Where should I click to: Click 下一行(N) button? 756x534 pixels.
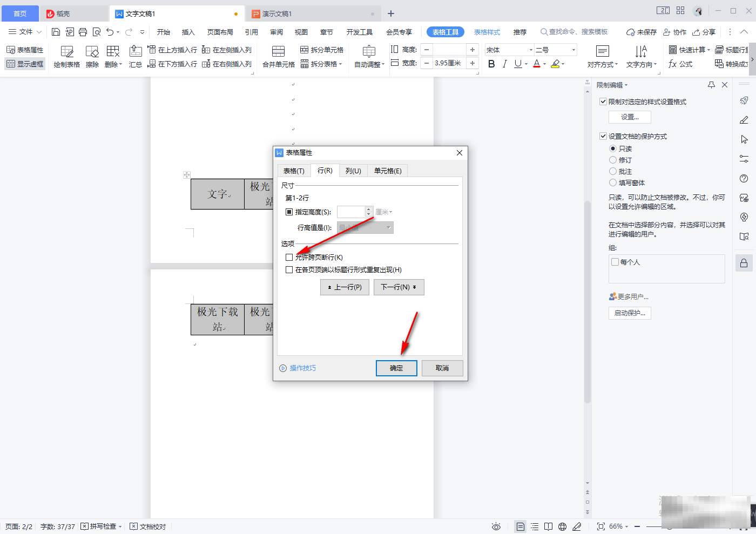pyautogui.click(x=399, y=287)
